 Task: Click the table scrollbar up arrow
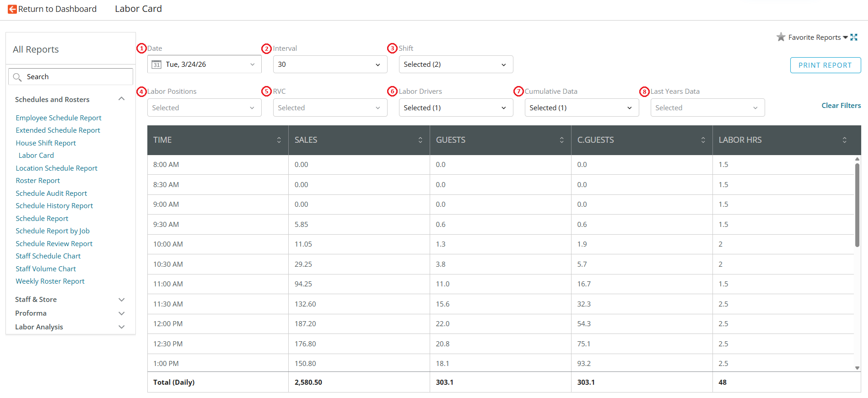click(857, 159)
